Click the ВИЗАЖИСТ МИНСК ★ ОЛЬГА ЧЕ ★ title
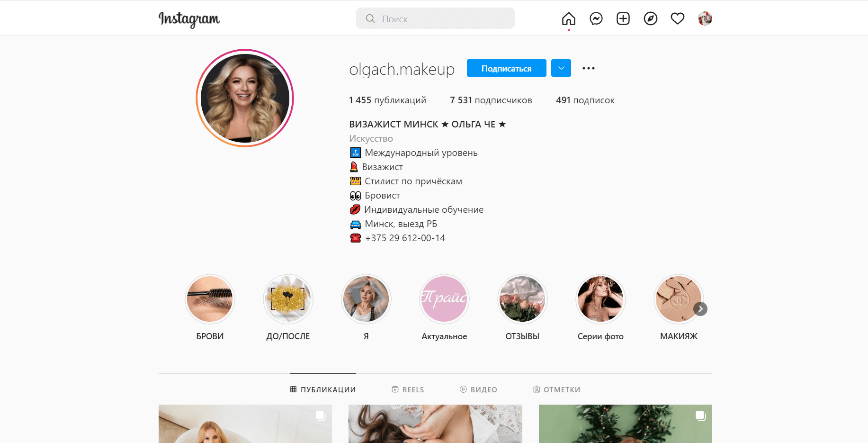868x443 pixels. tap(428, 124)
